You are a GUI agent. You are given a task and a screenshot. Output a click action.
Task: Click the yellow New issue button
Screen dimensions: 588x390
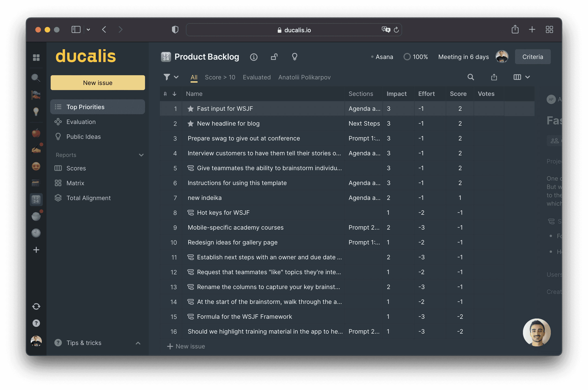[98, 83]
